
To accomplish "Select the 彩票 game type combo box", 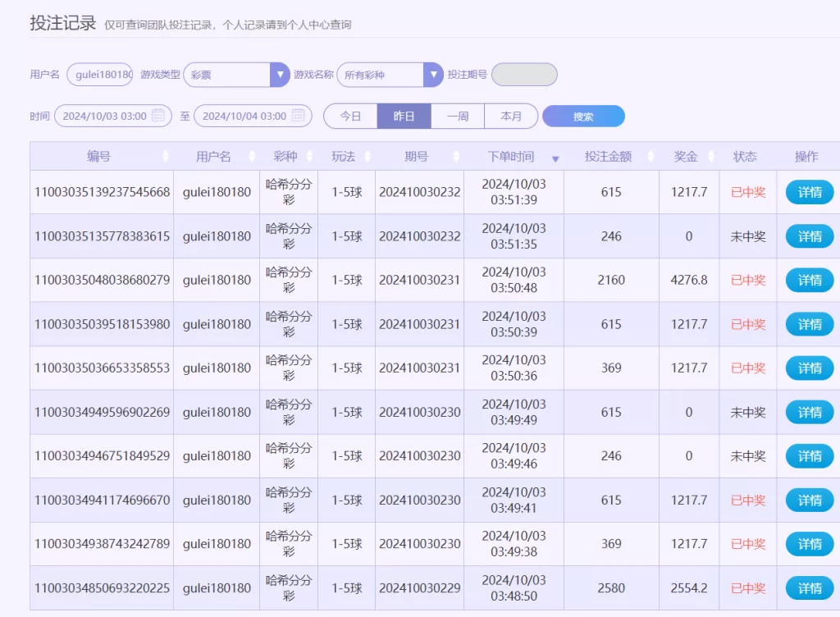I will click(236, 75).
